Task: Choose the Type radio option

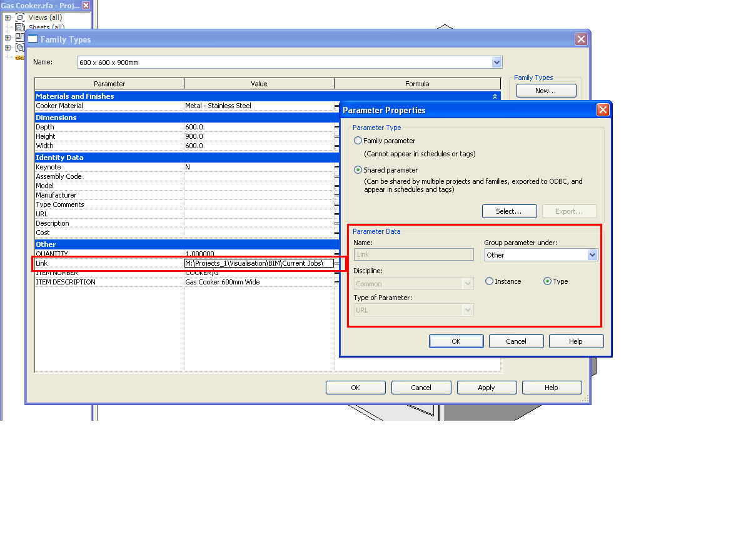Action: 548,281
